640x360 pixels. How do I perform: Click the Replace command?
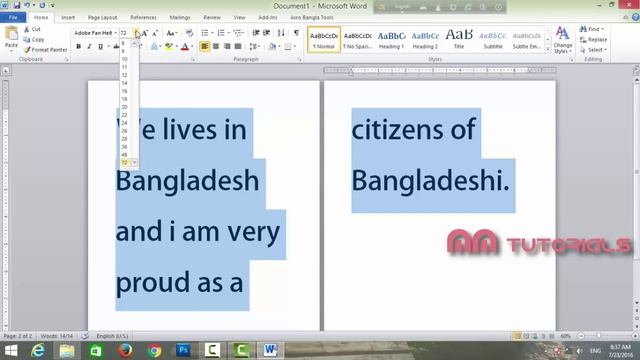click(593, 40)
